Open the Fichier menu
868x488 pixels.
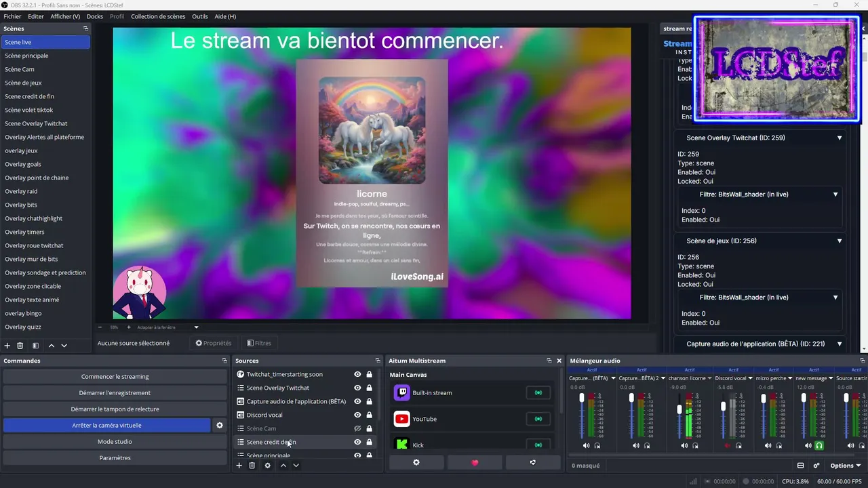(x=12, y=16)
